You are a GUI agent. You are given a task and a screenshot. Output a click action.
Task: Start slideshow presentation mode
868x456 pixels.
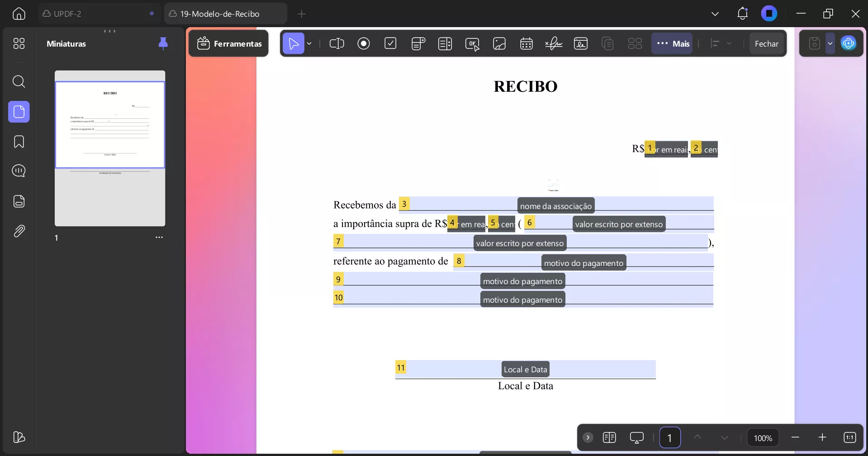[x=636, y=437]
